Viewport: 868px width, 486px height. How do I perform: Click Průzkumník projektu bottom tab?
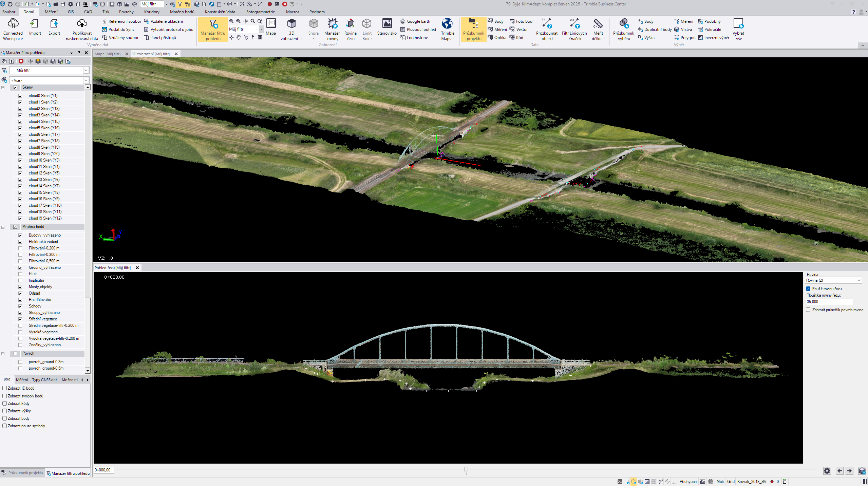[22, 473]
